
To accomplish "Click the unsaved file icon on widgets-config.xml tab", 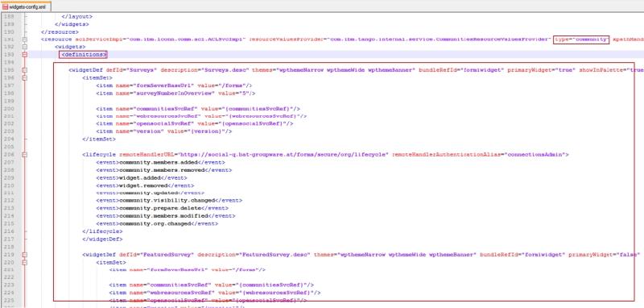I will (x=6, y=6).
